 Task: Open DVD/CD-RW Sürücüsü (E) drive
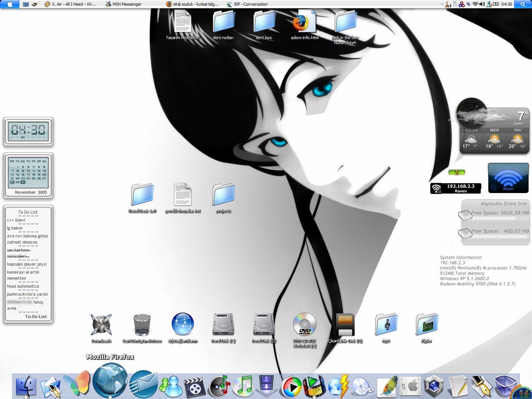(x=304, y=330)
